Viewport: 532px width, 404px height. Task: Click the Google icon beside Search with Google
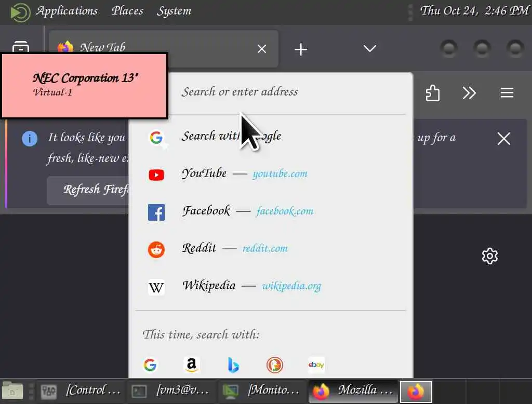(x=157, y=138)
